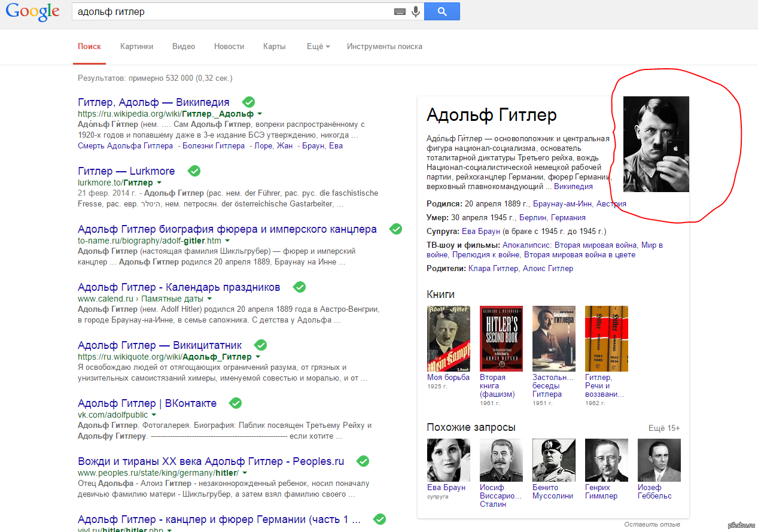Expand the arrow next to to-name.ru URL
Viewport: 758px width, 532px height.
point(227,241)
